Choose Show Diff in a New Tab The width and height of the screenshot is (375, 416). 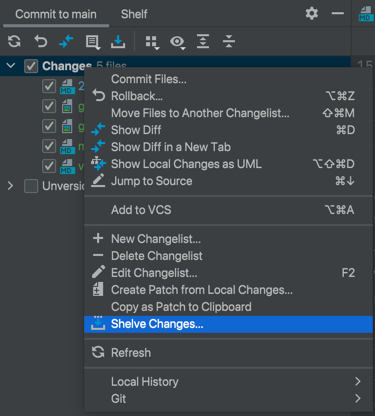[228, 147]
